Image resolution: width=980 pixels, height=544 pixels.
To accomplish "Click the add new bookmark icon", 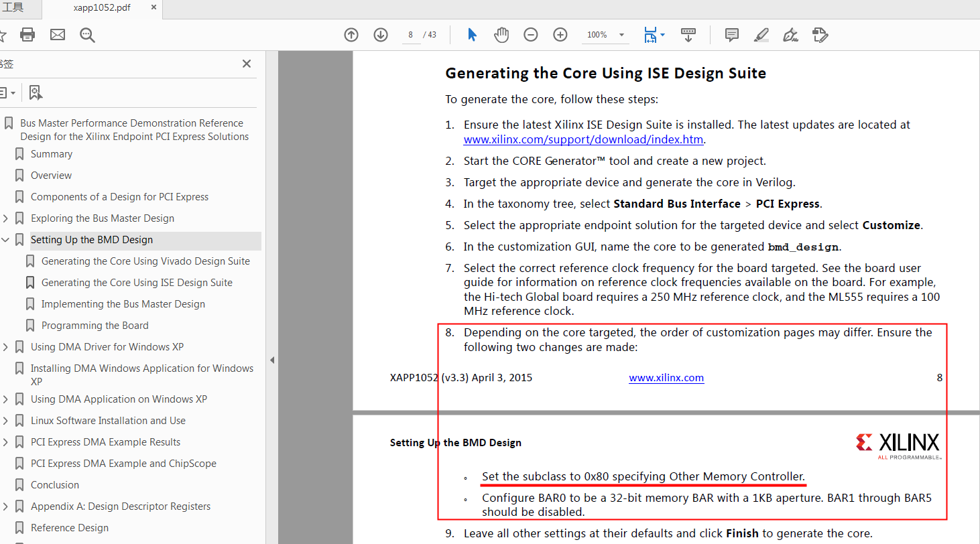I will click(x=36, y=92).
